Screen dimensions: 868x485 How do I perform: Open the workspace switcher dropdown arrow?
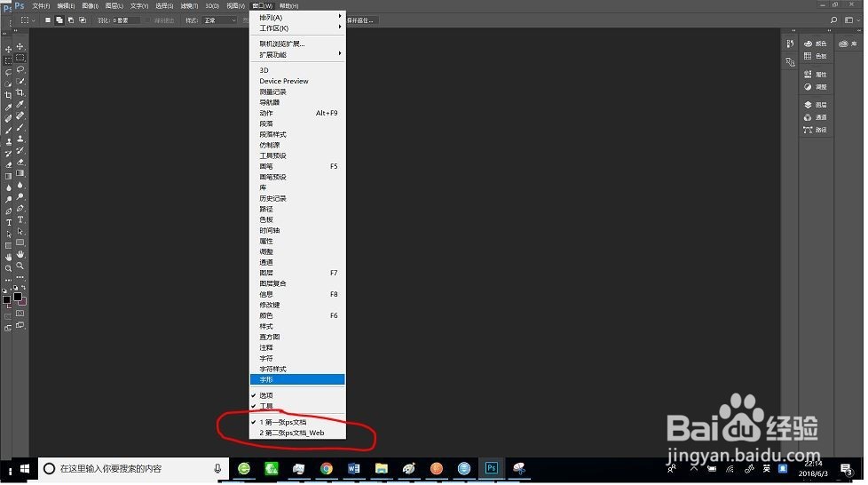[858, 20]
